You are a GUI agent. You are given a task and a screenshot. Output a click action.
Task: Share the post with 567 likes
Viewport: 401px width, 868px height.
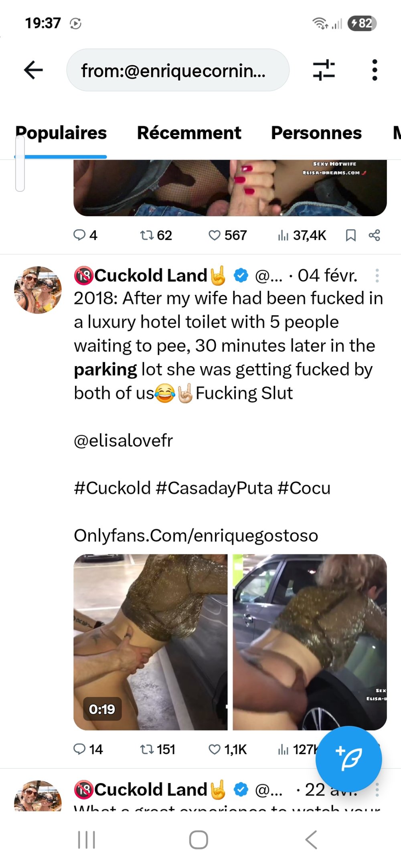click(374, 235)
